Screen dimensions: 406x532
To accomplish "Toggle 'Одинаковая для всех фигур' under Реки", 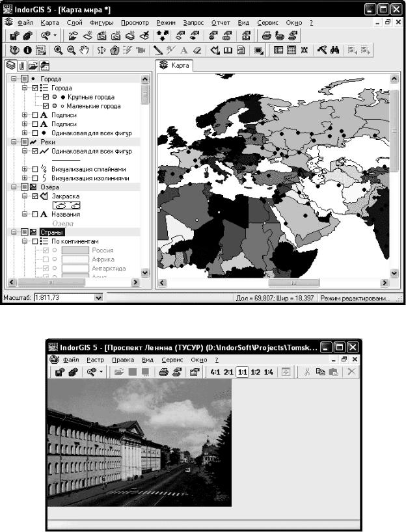I will pos(34,152).
